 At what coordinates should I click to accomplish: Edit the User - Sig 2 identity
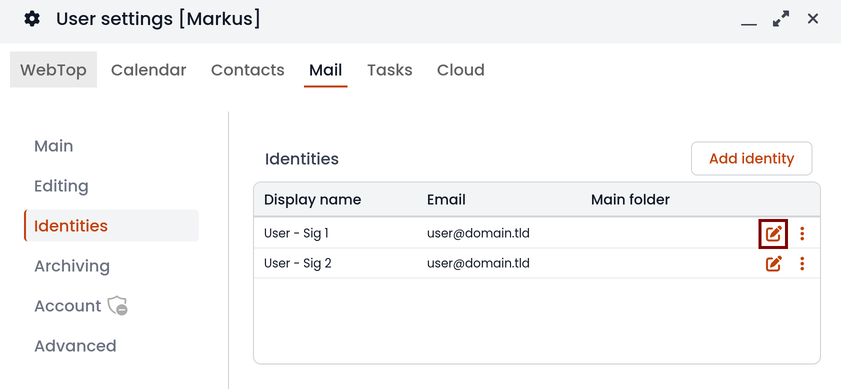click(x=773, y=263)
